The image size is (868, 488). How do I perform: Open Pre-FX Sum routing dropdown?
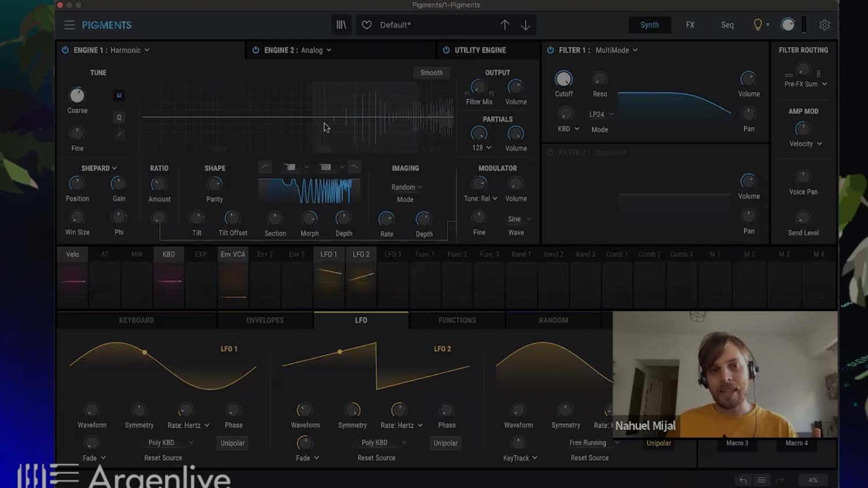(x=806, y=84)
